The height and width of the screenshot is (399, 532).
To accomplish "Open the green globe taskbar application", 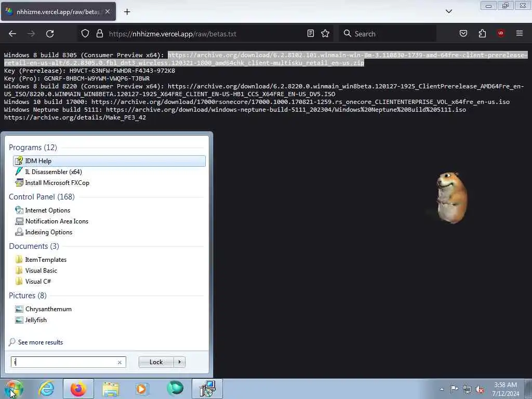I will pos(175,389).
